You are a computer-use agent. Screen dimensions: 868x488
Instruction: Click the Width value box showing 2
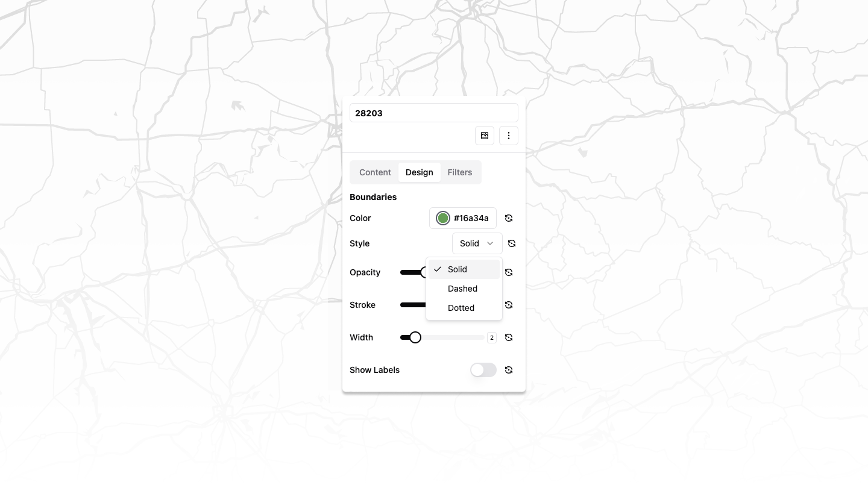point(492,337)
